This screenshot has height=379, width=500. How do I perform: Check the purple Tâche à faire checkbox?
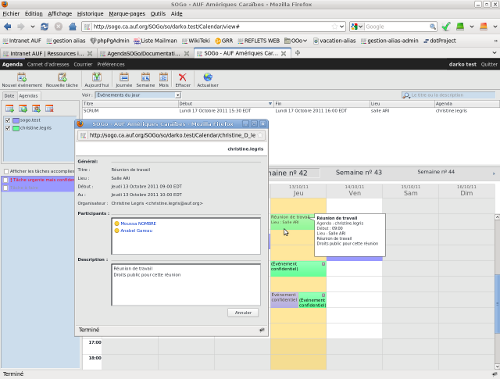click(x=5, y=188)
